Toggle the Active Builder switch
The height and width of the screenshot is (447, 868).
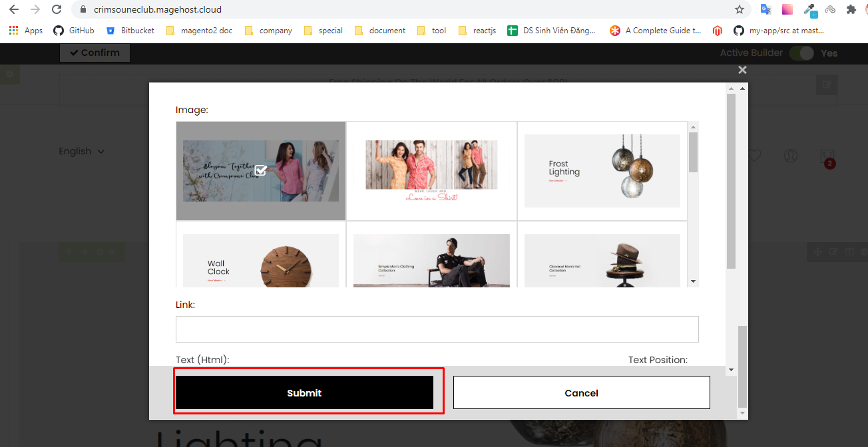click(x=801, y=53)
